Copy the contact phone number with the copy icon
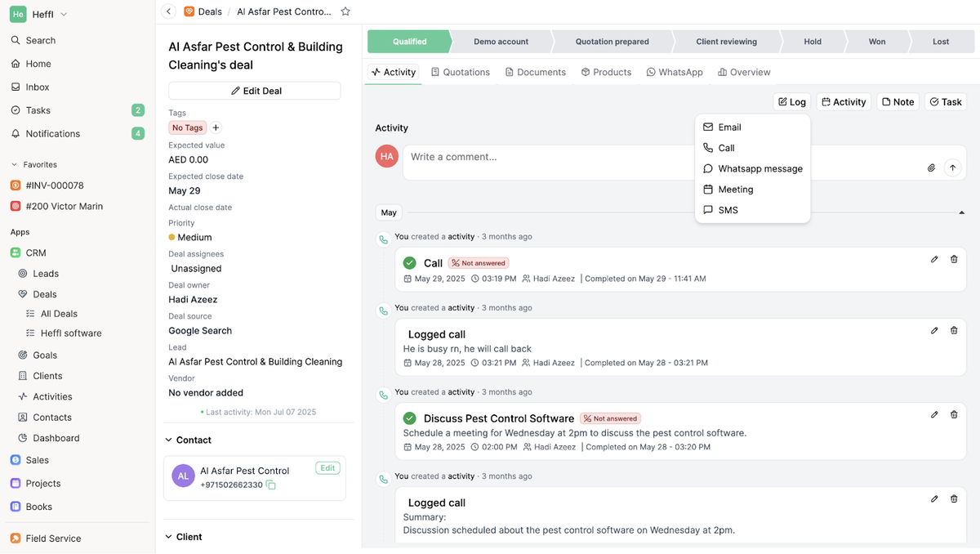The height and width of the screenshot is (554, 980). coord(270,485)
